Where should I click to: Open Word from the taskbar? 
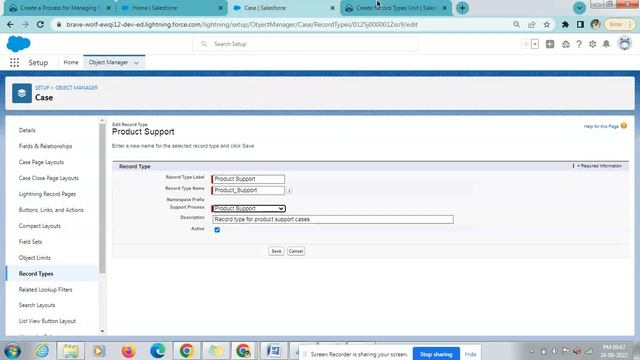click(x=273, y=350)
